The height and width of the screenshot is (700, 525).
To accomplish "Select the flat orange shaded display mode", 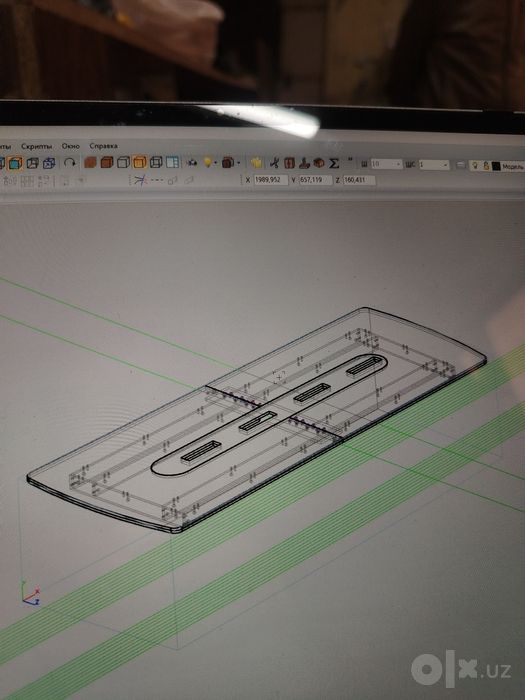I will [x=90, y=162].
